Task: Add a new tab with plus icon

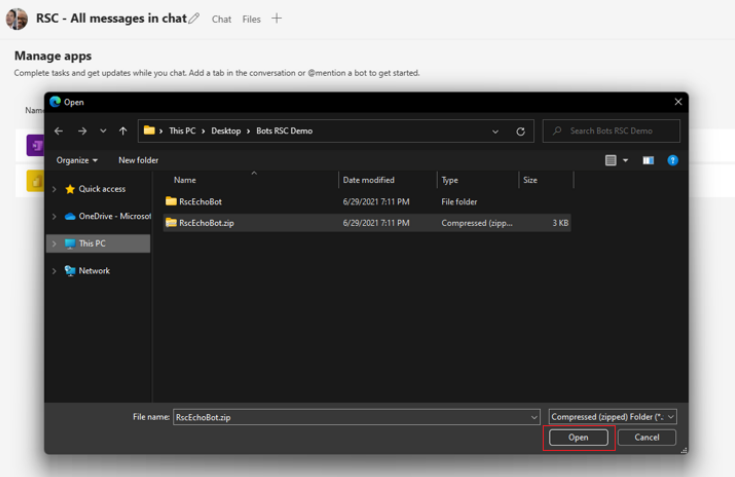Action: [x=277, y=19]
